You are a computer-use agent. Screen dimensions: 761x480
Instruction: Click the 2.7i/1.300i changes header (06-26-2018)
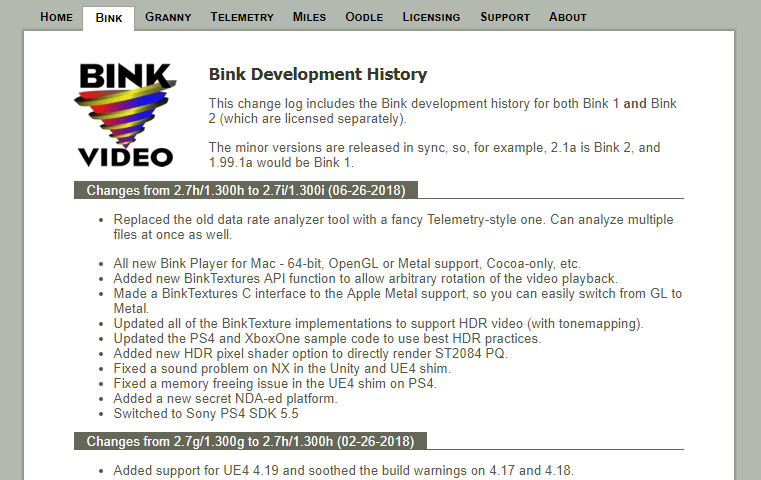[x=246, y=190]
